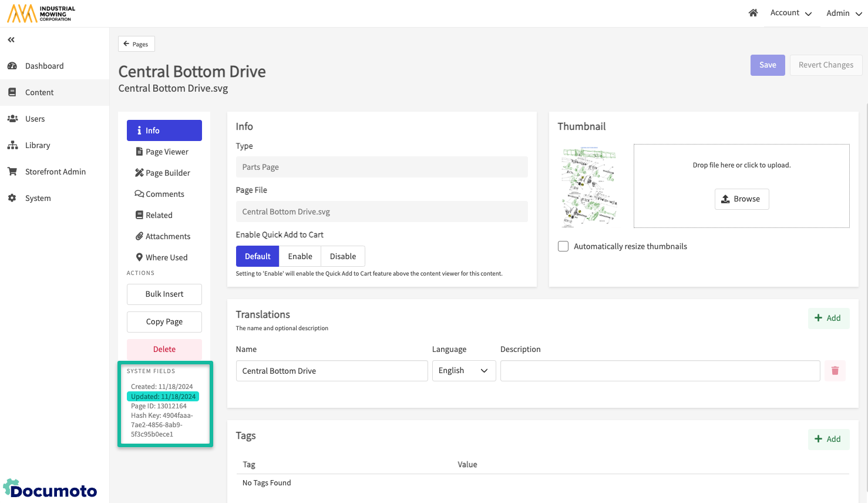The height and width of the screenshot is (503, 868).
Task: Set Quick Add to Cart to Disable
Action: tap(343, 256)
